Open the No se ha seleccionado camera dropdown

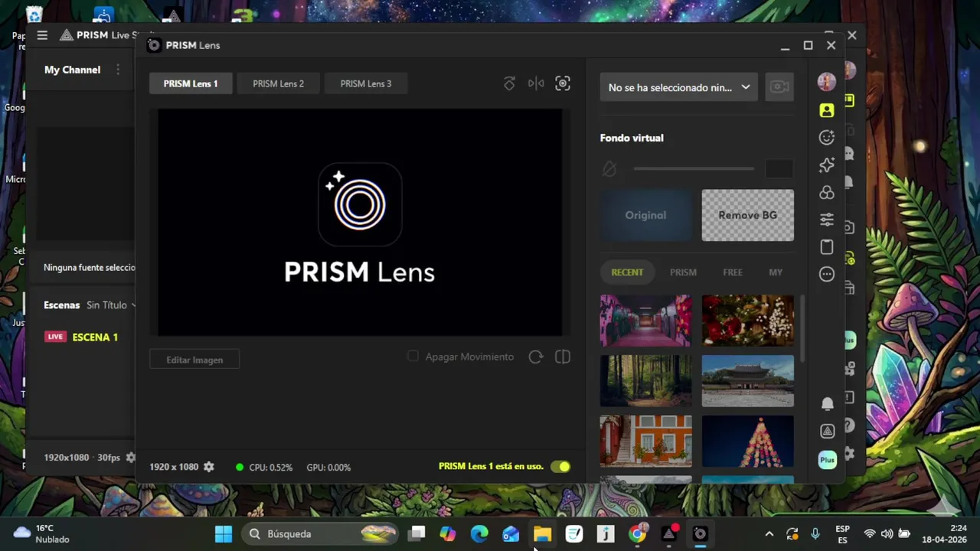point(679,87)
